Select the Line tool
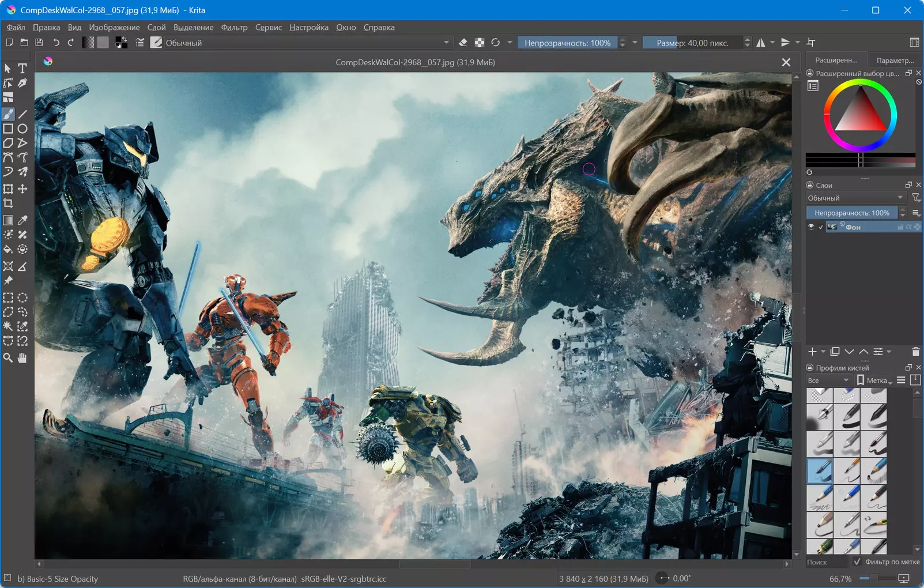Viewport: 924px width, 588px height. 22,114
